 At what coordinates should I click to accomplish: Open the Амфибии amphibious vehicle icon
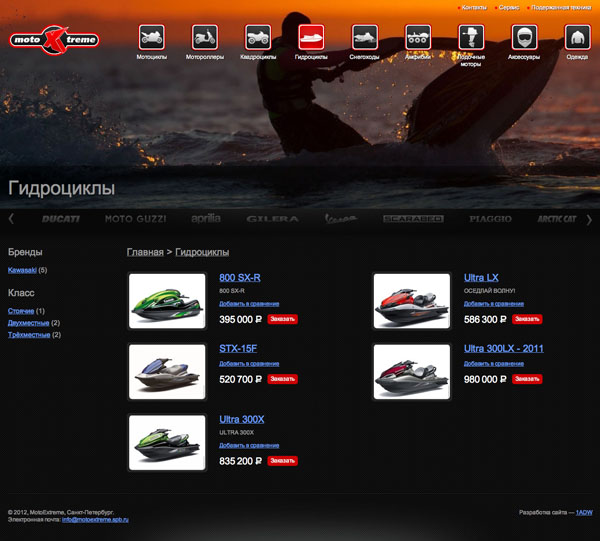point(418,37)
